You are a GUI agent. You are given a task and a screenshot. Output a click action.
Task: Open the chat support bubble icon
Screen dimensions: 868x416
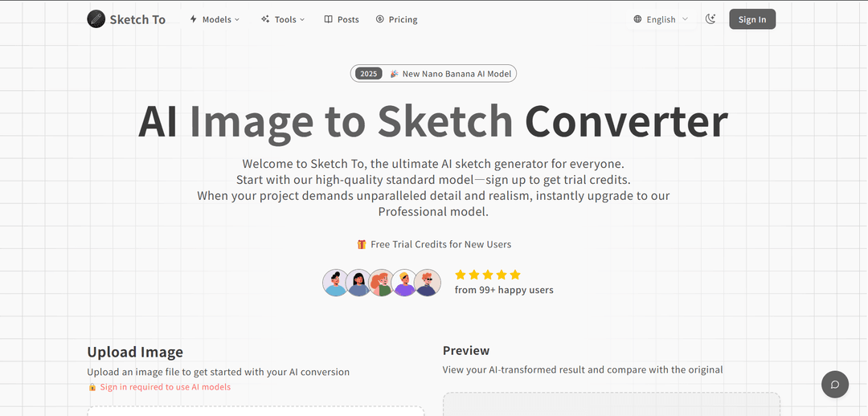pyautogui.click(x=835, y=384)
